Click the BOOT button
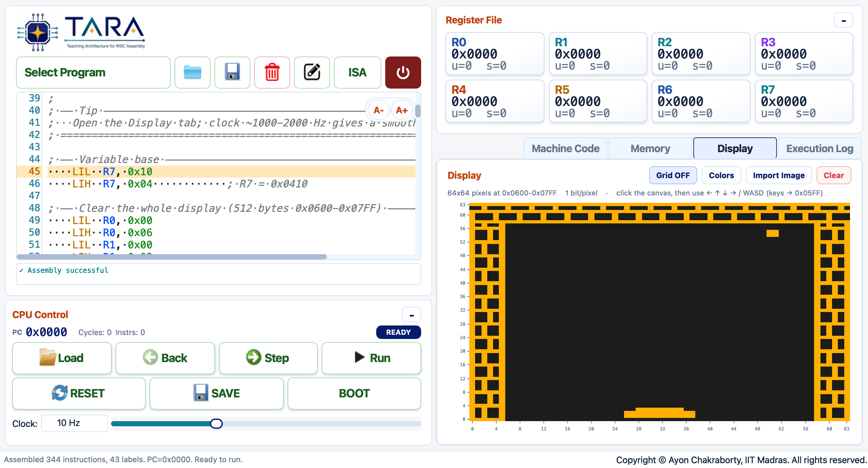 point(354,393)
